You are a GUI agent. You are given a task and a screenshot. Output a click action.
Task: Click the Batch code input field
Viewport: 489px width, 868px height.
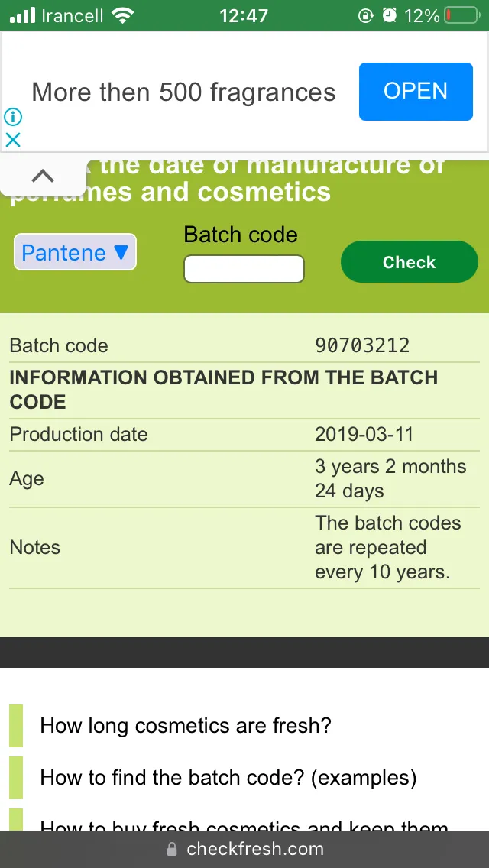pos(244,269)
